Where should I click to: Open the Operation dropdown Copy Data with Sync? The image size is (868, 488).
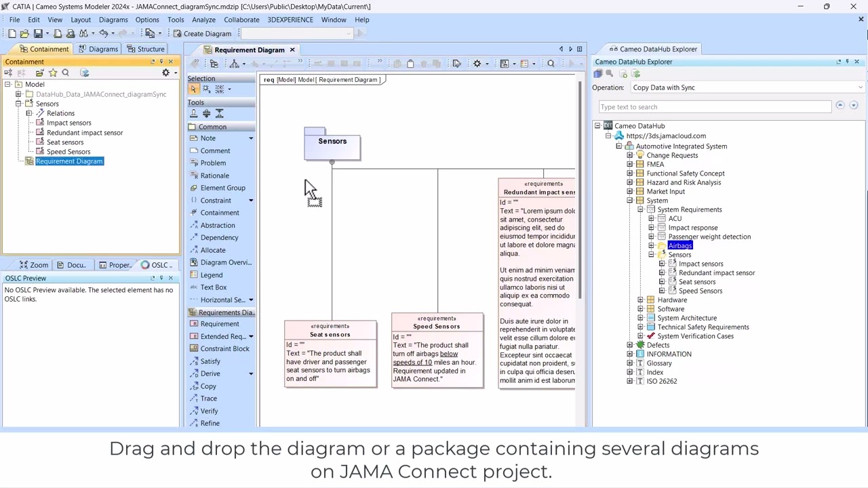click(747, 87)
